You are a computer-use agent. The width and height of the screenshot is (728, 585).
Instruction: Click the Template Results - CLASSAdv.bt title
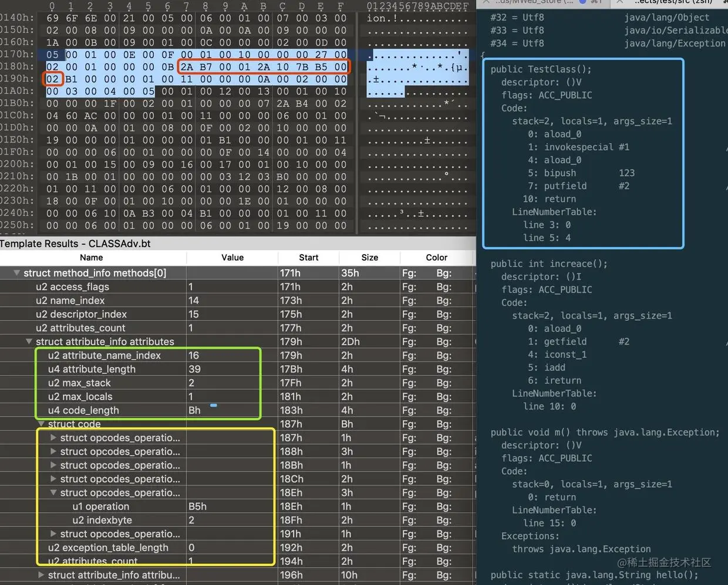click(75, 244)
